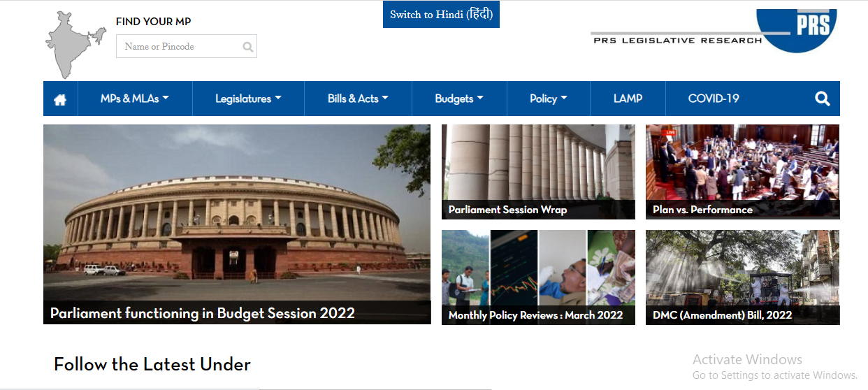Go to the Home icon in navbar
The height and width of the screenshot is (390, 868).
click(x=60, y=99)
